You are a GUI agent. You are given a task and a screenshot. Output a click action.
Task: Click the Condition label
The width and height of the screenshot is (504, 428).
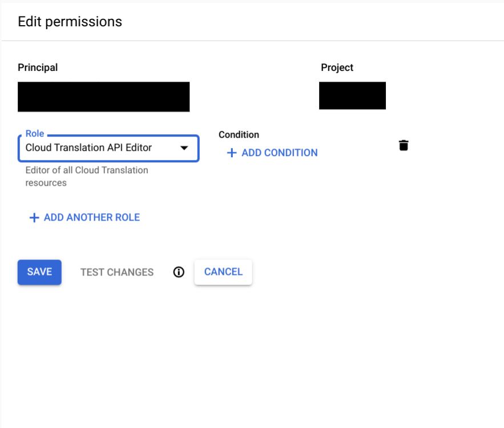[x=239, y=134]
